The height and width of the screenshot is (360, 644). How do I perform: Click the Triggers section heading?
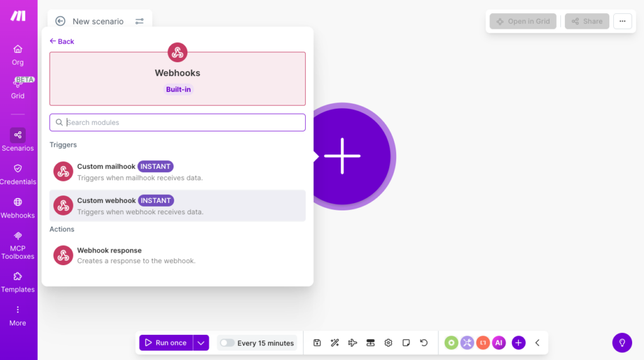(x=64, y=145)
